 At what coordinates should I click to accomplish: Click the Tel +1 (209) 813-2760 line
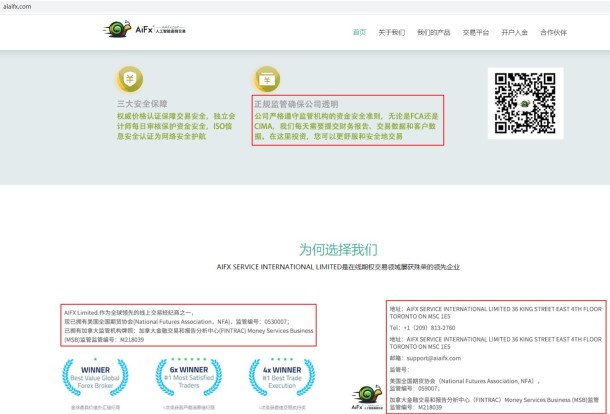point(422,328)
